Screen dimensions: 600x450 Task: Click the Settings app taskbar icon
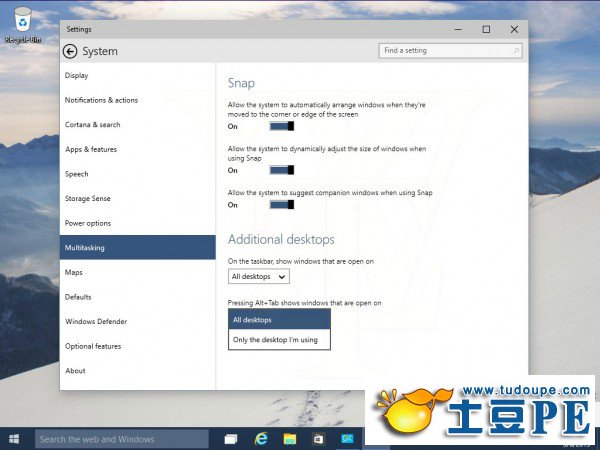tap(347, 439)
